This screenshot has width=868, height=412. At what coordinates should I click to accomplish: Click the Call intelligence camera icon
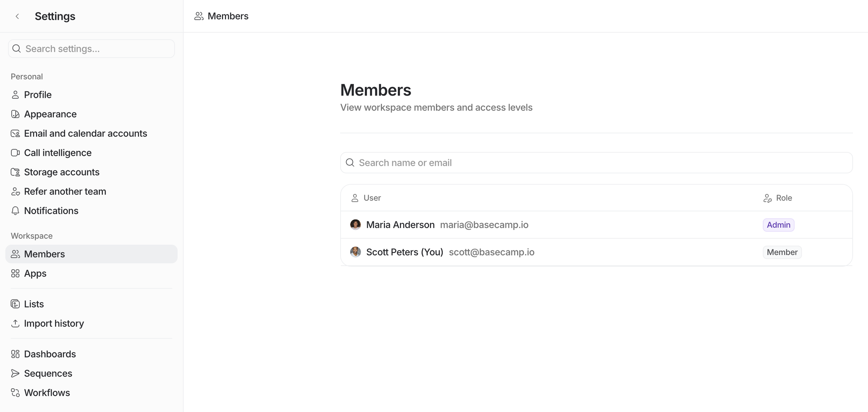[15, 153]
